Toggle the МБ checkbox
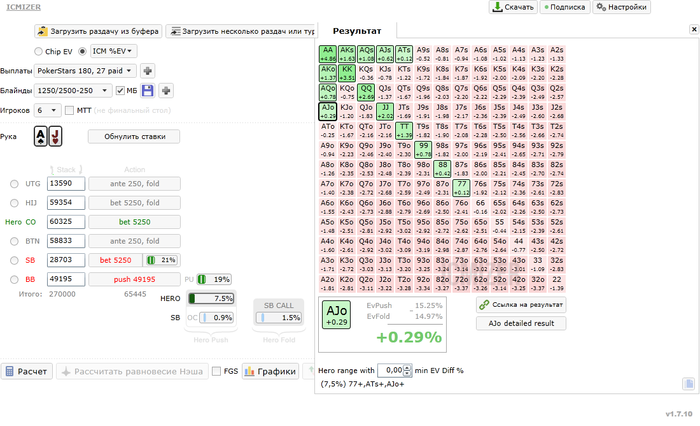Screen dimensions: 700x426 coord(120,91)
